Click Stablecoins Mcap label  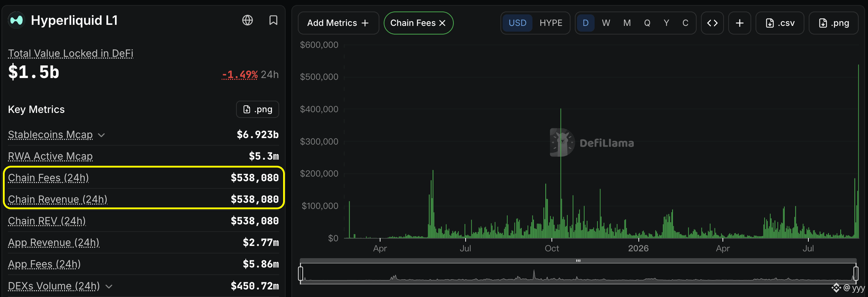point(50,134)
